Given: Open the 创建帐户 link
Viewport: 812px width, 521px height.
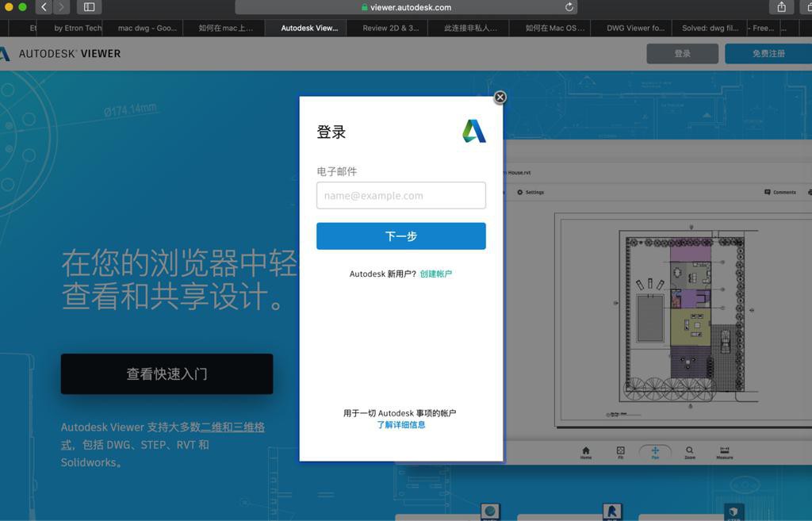Looking at the screenshot, I should click(x=435, y=274).
